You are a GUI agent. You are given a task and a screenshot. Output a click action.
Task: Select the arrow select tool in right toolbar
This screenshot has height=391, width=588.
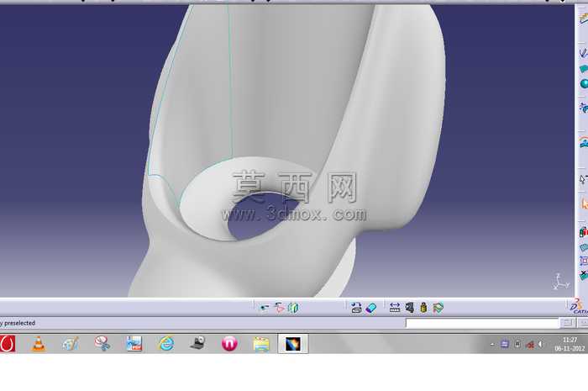click(x=584, y=179)
